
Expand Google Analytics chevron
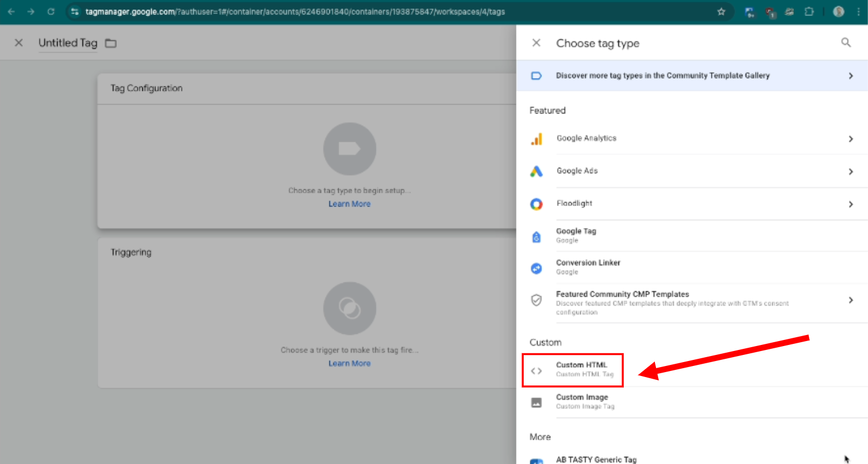(x=851, y=139)
